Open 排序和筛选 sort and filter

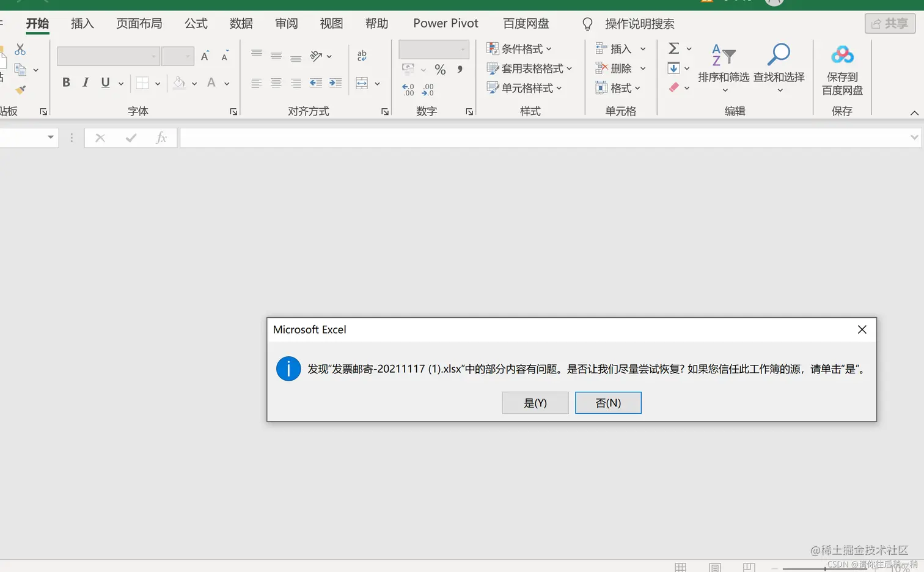[724, 68]
